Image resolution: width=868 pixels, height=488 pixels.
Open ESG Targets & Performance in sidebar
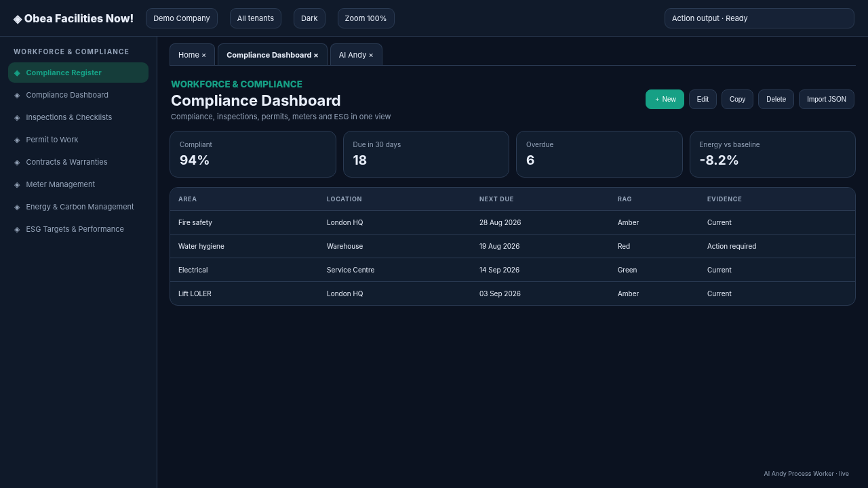tap(78, 229)
